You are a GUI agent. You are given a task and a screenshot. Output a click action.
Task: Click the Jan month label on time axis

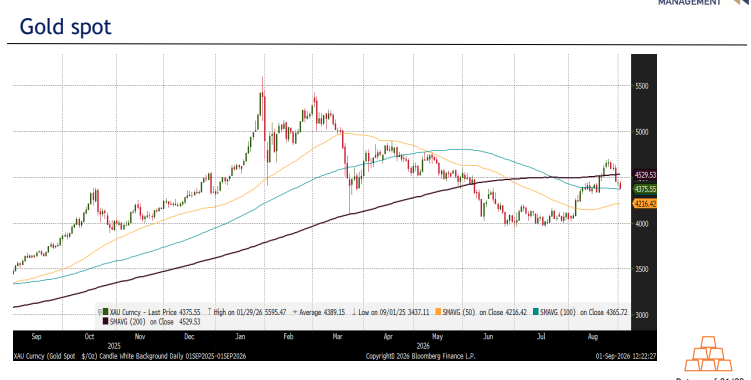[x=240, y=336]
